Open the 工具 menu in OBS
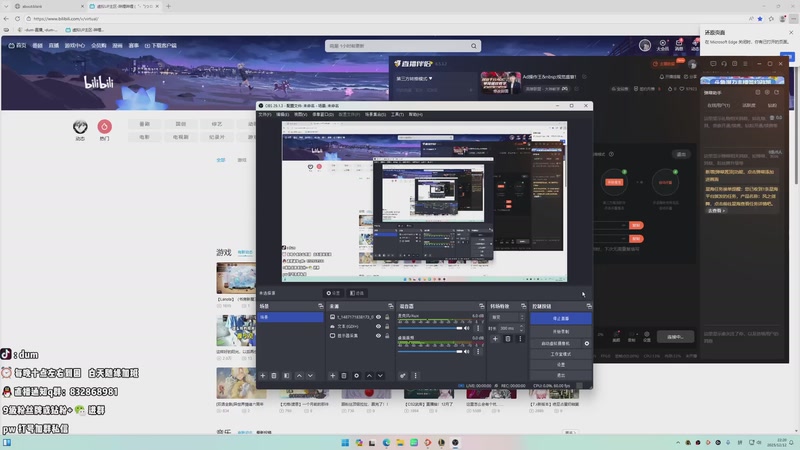The image size is (800, 450). 397,114
